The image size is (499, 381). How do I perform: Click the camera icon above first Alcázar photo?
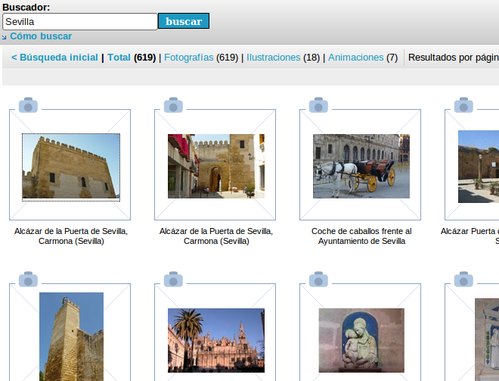click(28, 105)
